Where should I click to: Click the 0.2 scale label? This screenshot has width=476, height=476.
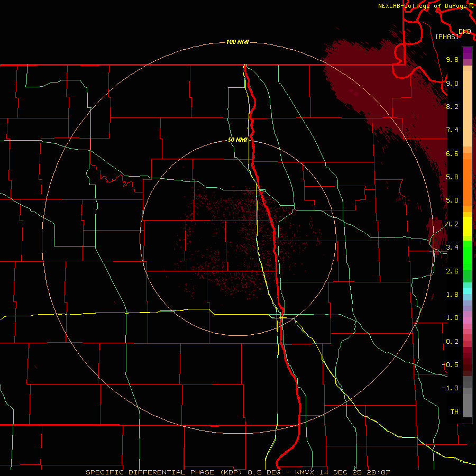(452, 342)
